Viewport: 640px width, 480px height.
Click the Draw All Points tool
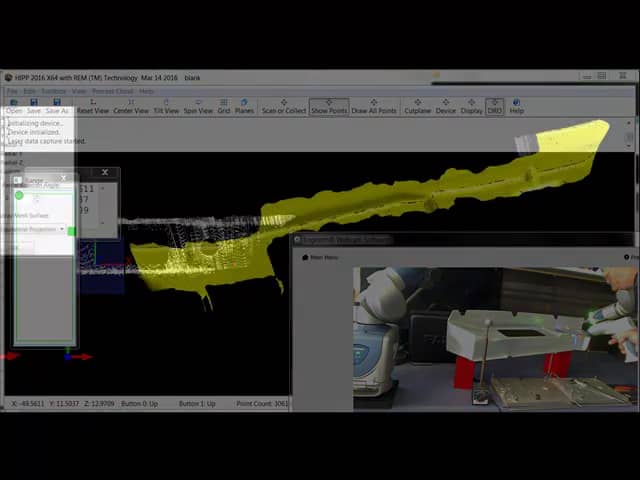[374, 106]
